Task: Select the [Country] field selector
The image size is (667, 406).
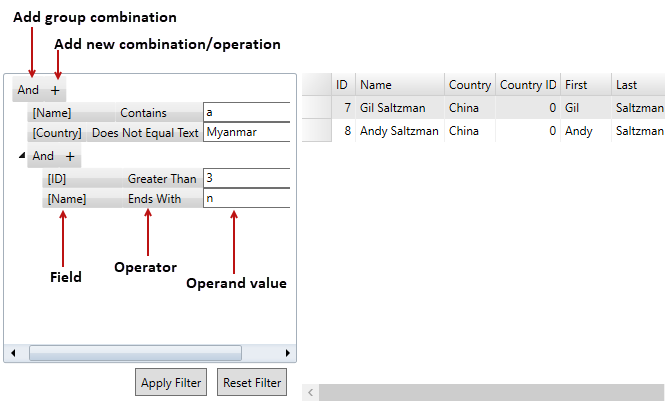Action: (57, 132)
